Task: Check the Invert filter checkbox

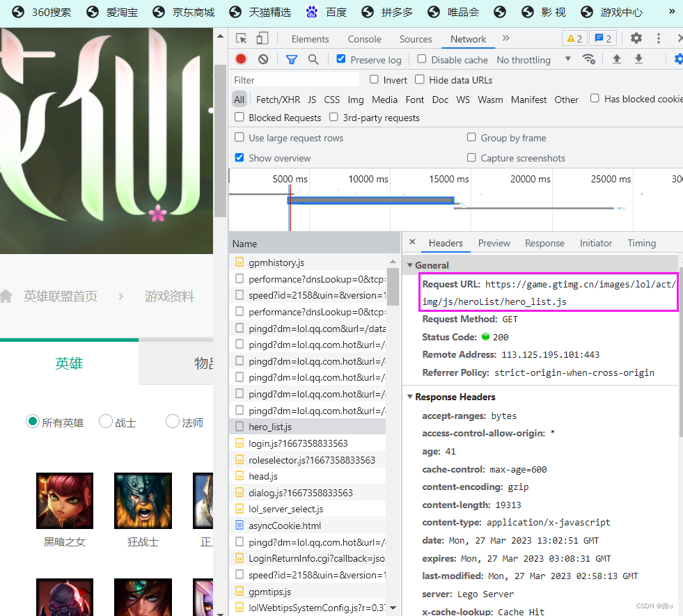Action: (x=374, y=79)
